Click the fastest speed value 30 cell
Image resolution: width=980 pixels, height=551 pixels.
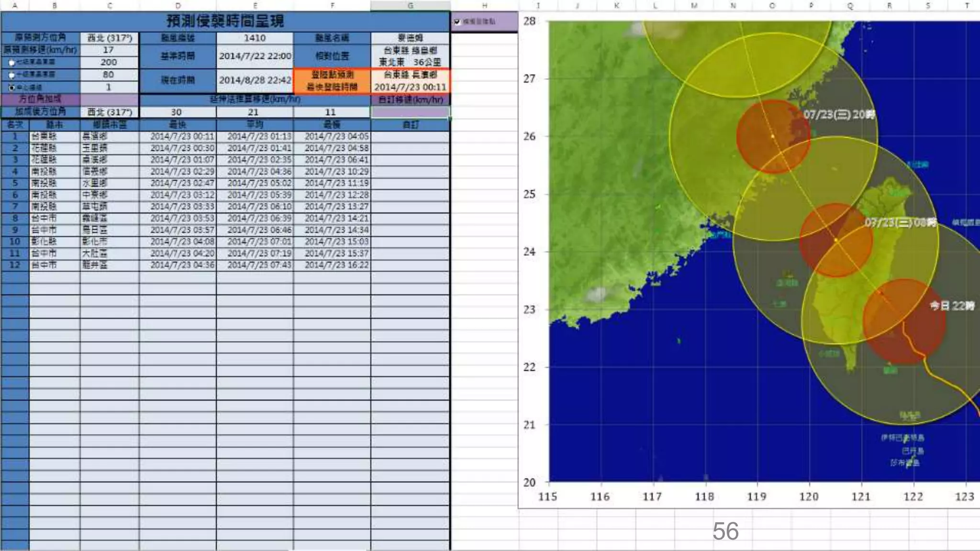(177, 112)
